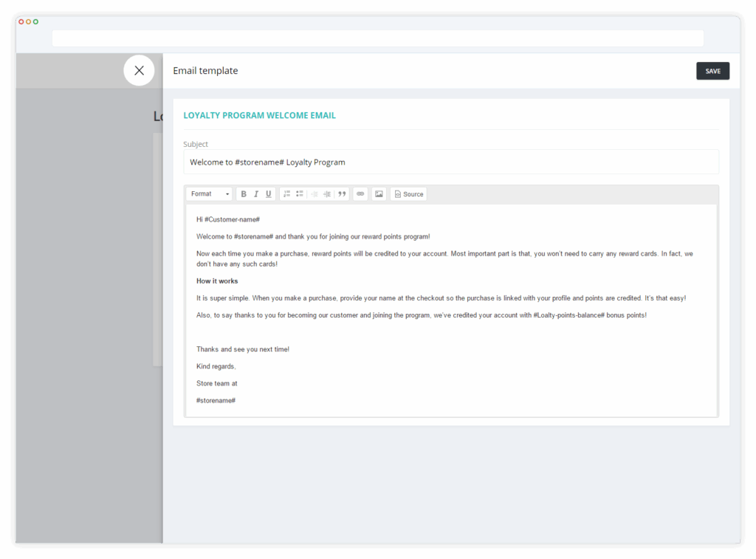The width and height of the screenshot is (756, 559).
Task: Apply underline formatting
Action: tap(269, 194)
